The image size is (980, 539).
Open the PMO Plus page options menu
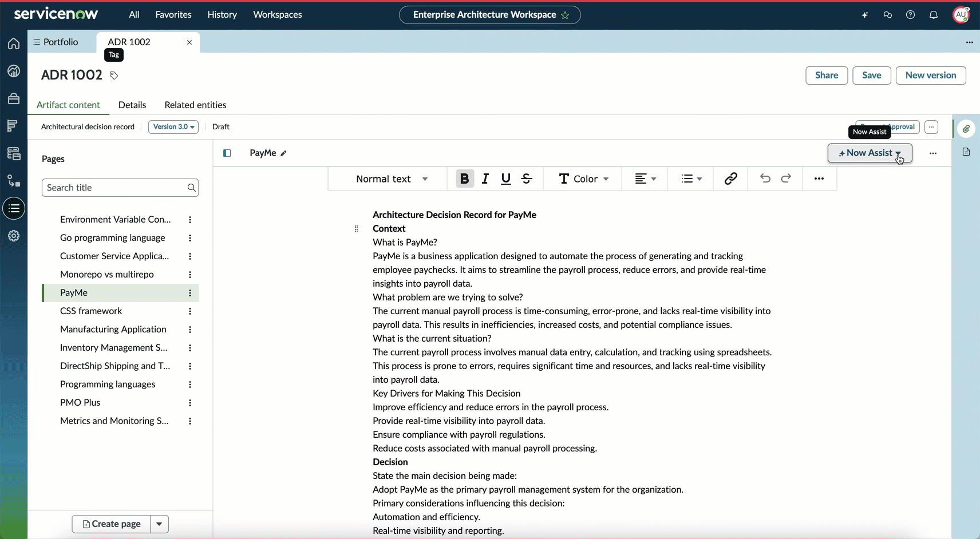pyautogui.click(x=190, y=403)
